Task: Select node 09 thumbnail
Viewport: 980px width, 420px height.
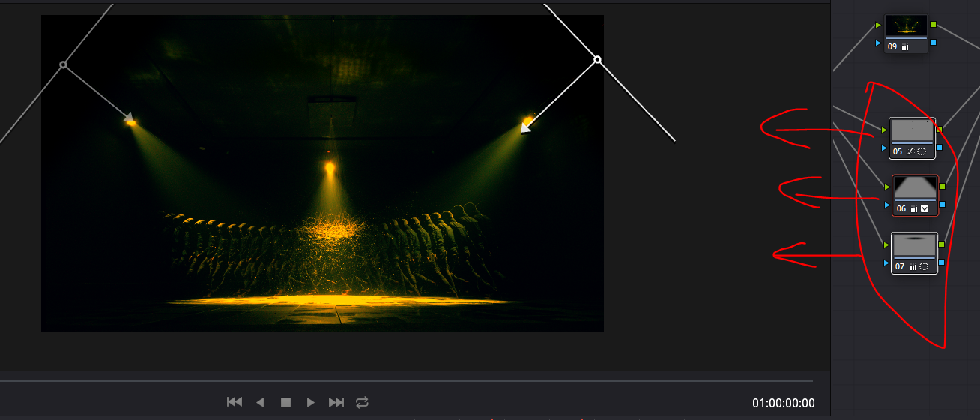Action: coord(907,26)
